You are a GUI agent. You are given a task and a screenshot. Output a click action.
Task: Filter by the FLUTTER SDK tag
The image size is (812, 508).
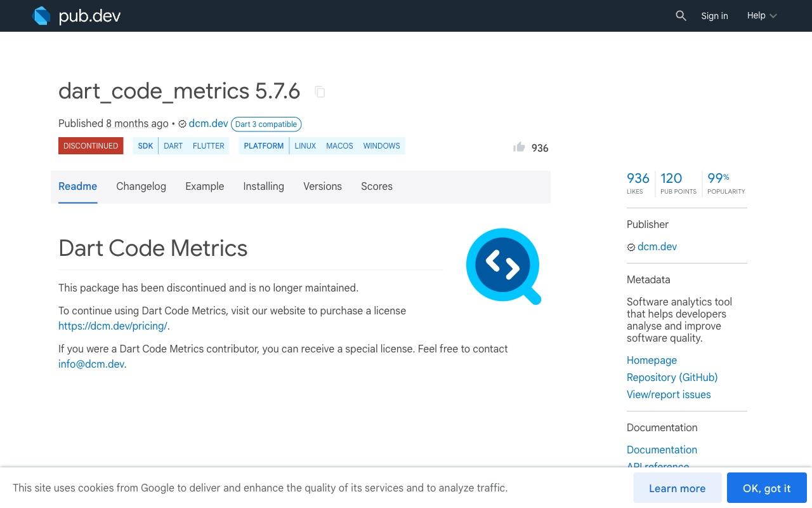pos(209,145)
